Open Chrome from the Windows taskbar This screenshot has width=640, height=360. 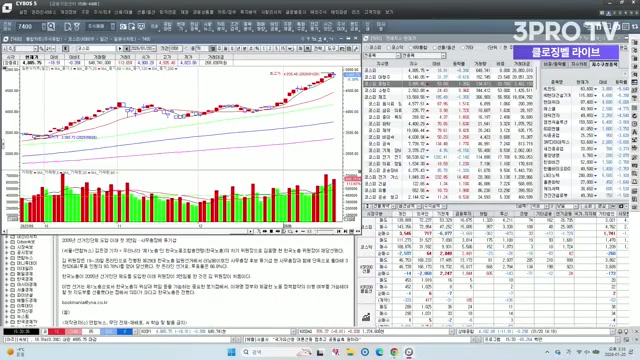click(394, 352)
